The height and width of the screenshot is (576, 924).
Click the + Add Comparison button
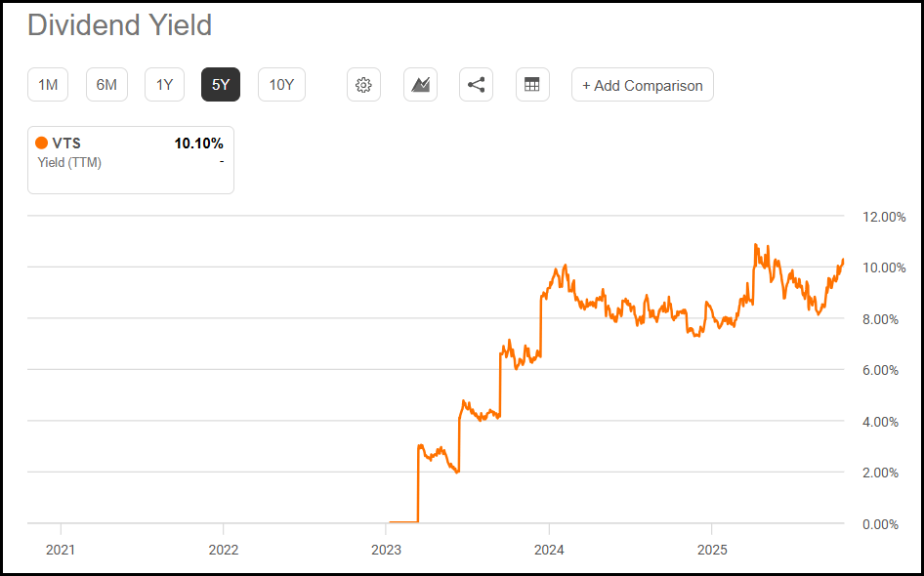click(x=642, y=85)
